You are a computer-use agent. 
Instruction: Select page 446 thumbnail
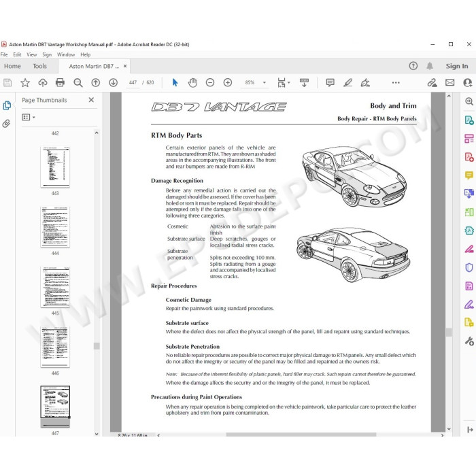[x=55, y=347]
